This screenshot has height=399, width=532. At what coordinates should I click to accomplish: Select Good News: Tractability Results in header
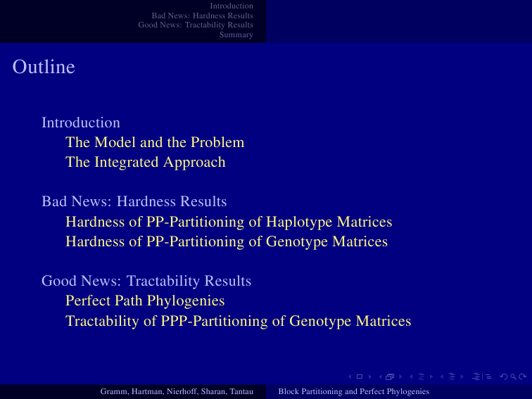click(196, 25)
